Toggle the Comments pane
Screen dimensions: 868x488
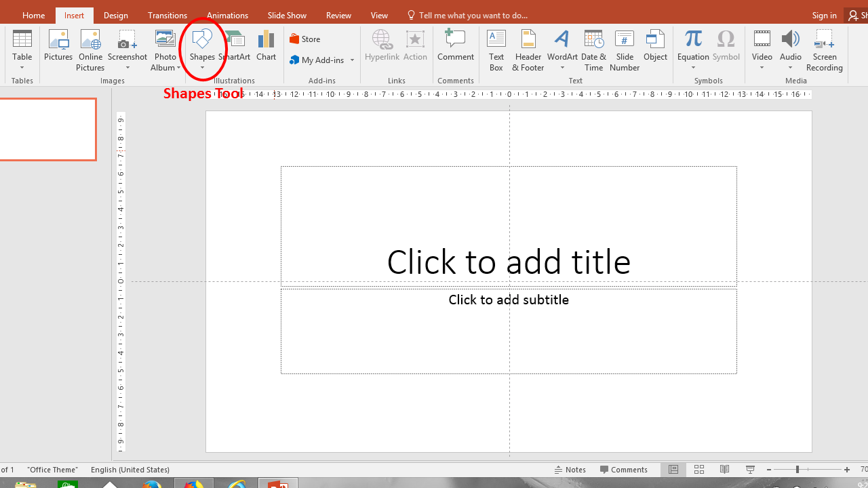tap(623, 469)
